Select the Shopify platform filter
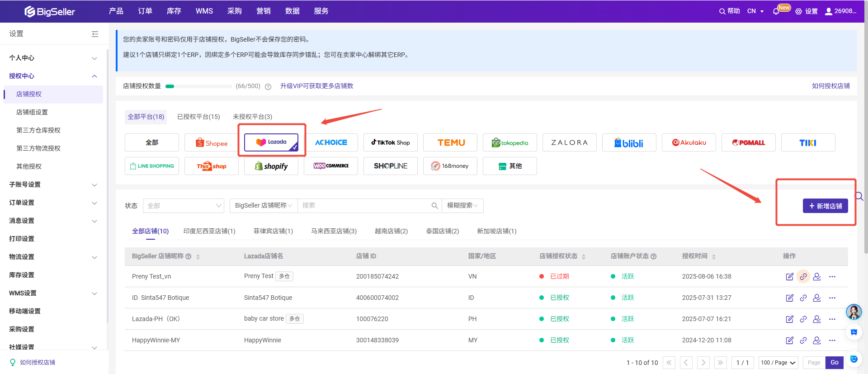Image resolution: width=868 pixels, height=374 pixels. [271, 166]
